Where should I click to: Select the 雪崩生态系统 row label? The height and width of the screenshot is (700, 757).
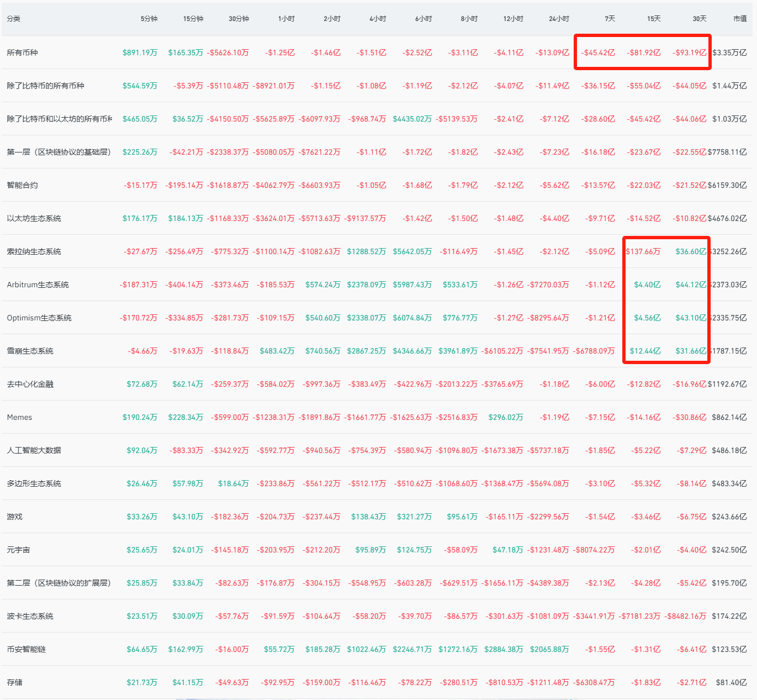[x=30, y=351]
